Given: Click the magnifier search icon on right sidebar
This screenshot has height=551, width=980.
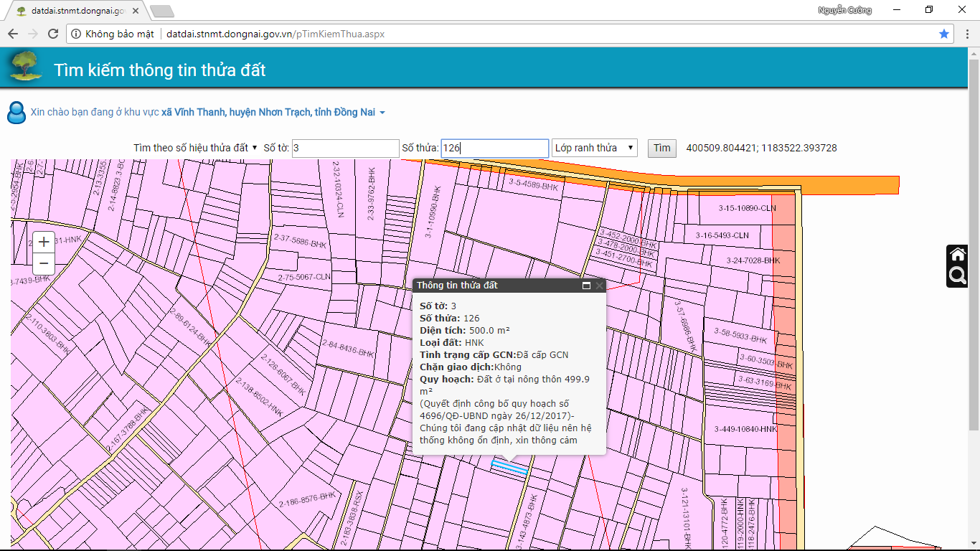Looking at the screenshot, I should tap(958, 275).
